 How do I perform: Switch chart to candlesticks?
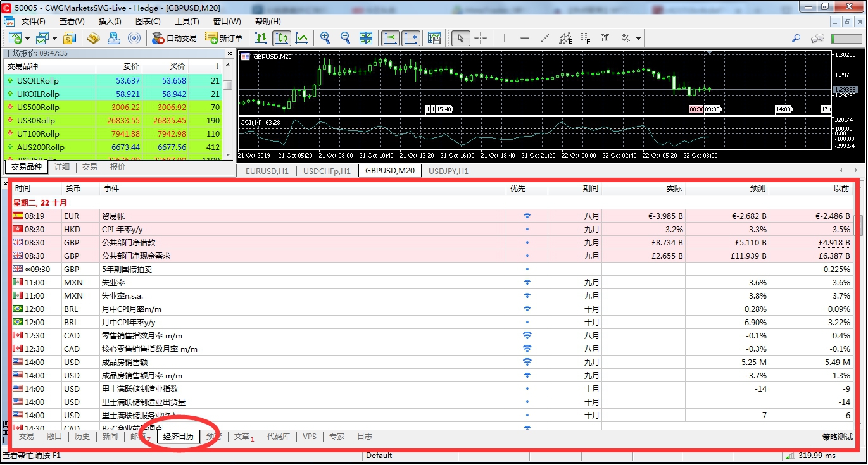pos(282,39)
